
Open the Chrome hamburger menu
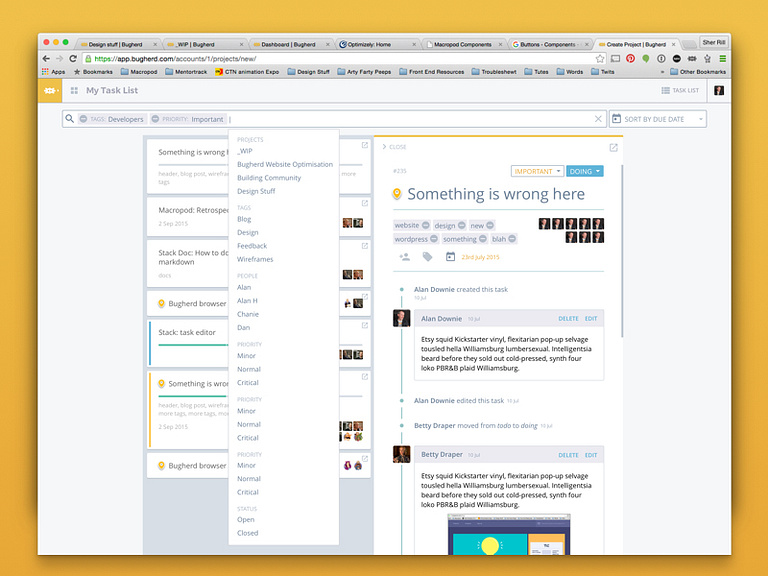[x=722, y=59]
